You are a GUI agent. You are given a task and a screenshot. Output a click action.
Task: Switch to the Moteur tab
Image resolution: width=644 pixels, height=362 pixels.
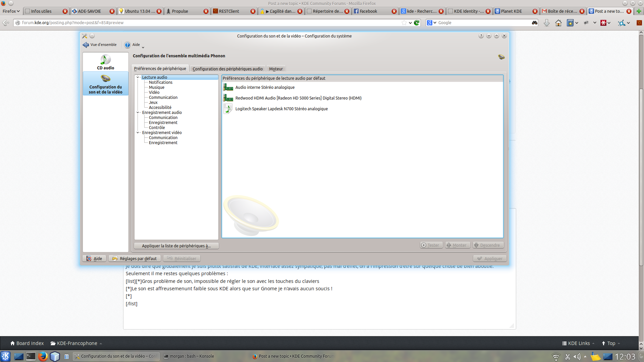(276, 69)
